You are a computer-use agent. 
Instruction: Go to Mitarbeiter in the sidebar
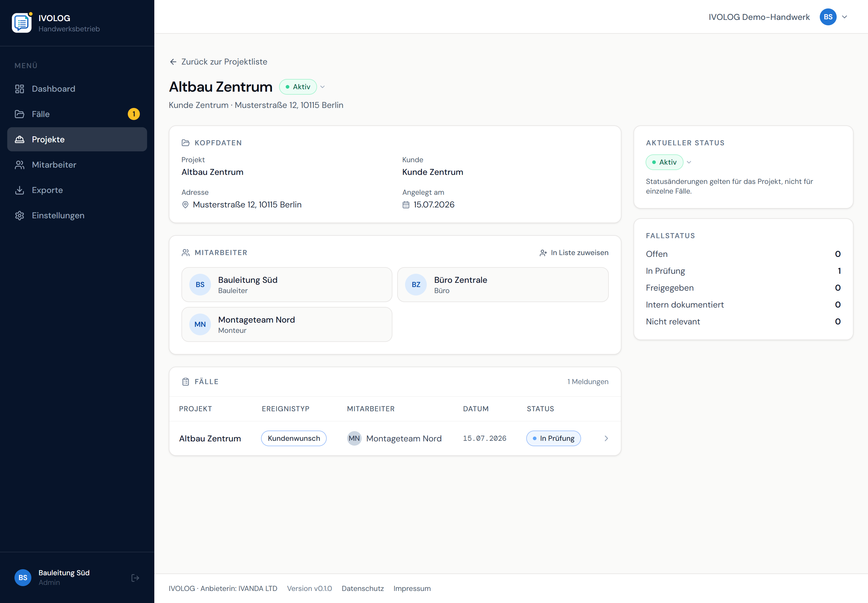[77, 165]
